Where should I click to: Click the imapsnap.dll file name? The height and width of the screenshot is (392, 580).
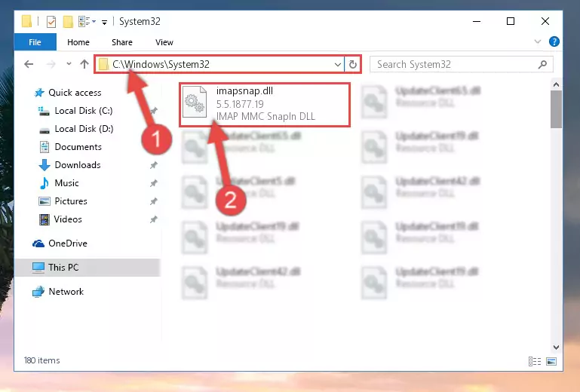click(x=244, y=91)
